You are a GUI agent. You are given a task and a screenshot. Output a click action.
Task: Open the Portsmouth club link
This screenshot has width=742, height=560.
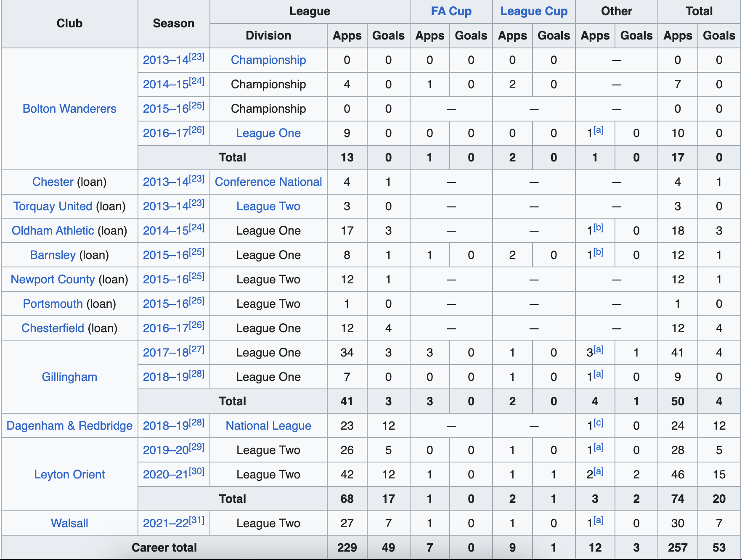(x=53, y=304)
